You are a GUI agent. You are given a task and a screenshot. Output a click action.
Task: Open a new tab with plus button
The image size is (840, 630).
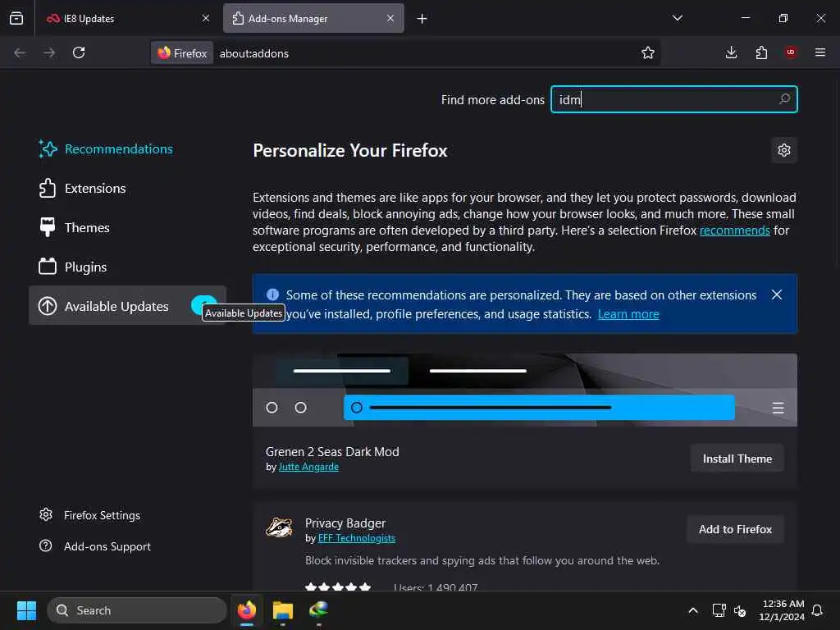point(422,19)
